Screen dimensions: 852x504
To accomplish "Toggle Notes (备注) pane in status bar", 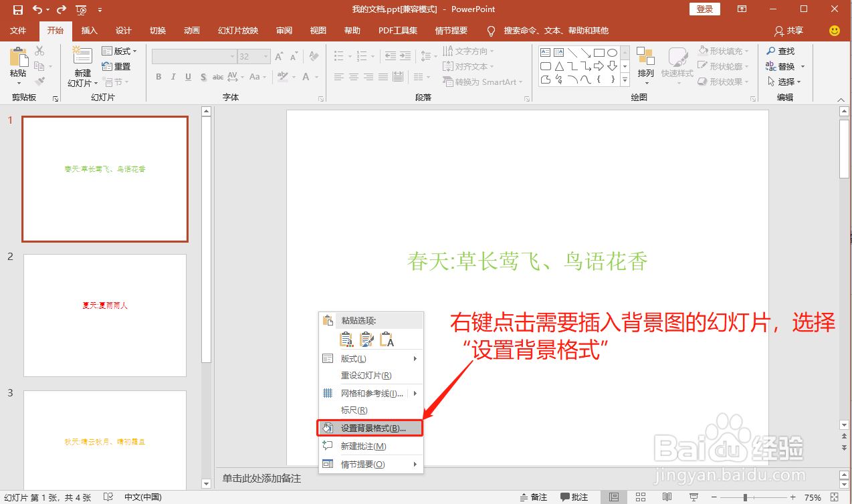I will (x=534, y=497).
